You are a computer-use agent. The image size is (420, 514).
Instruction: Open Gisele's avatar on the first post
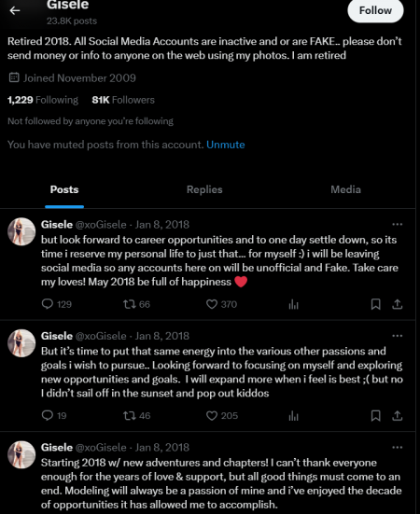point(21,231)
